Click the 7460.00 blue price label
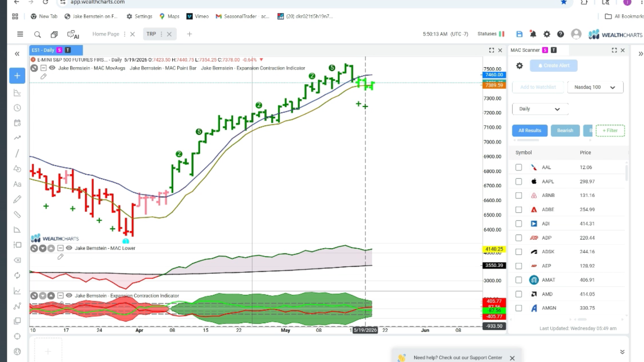 [x=494, y=75]
